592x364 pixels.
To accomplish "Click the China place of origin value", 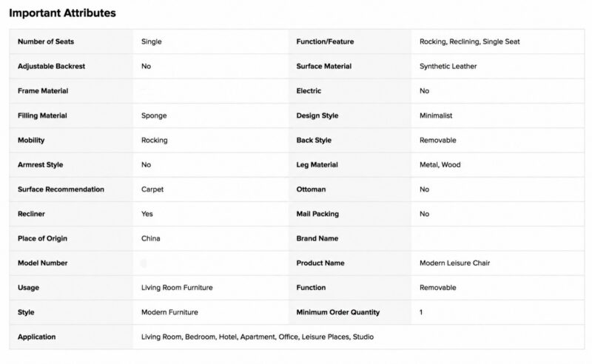I will (151, 238).
